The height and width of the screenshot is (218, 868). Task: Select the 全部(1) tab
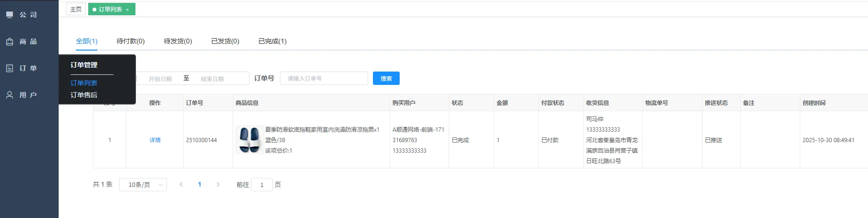coord(87,41)
